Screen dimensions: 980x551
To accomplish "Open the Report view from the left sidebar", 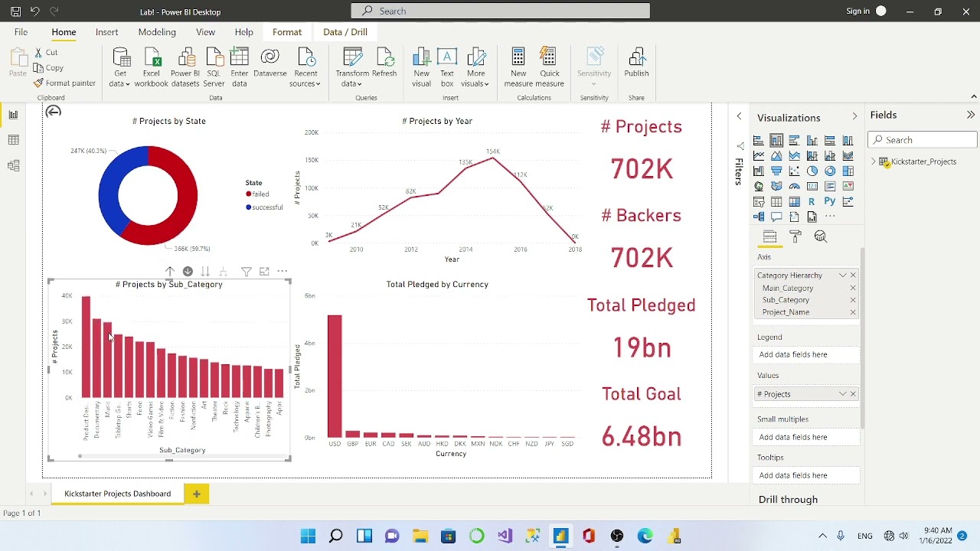I will [13, 115].
